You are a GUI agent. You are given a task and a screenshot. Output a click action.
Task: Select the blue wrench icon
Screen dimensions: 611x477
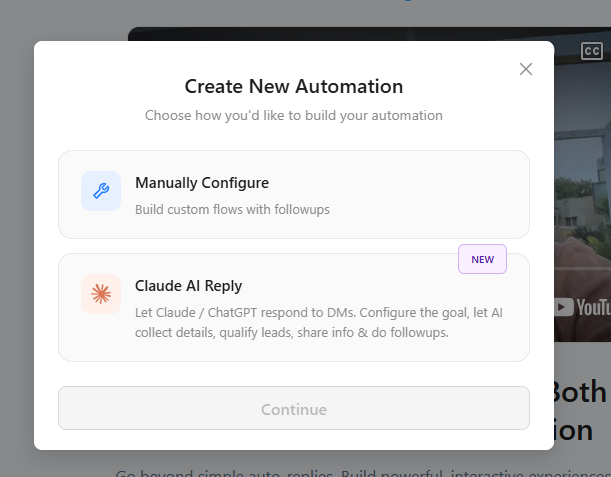[101, 191]
